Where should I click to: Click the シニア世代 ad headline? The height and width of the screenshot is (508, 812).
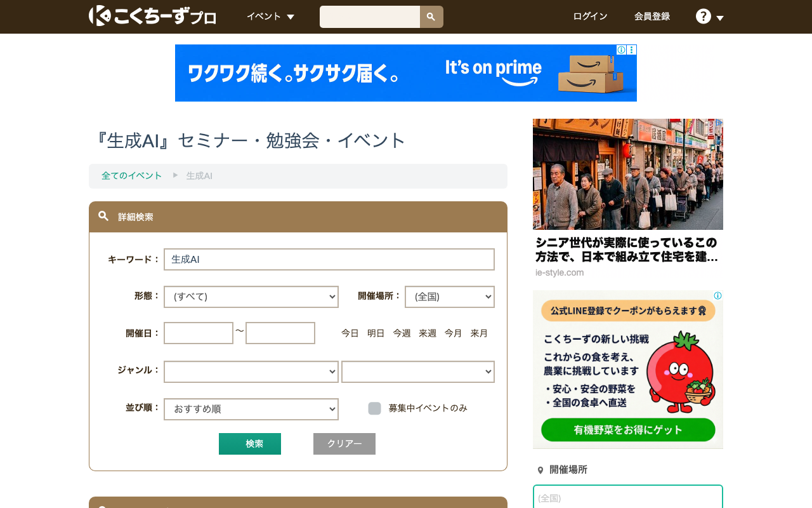click(627, 250)
